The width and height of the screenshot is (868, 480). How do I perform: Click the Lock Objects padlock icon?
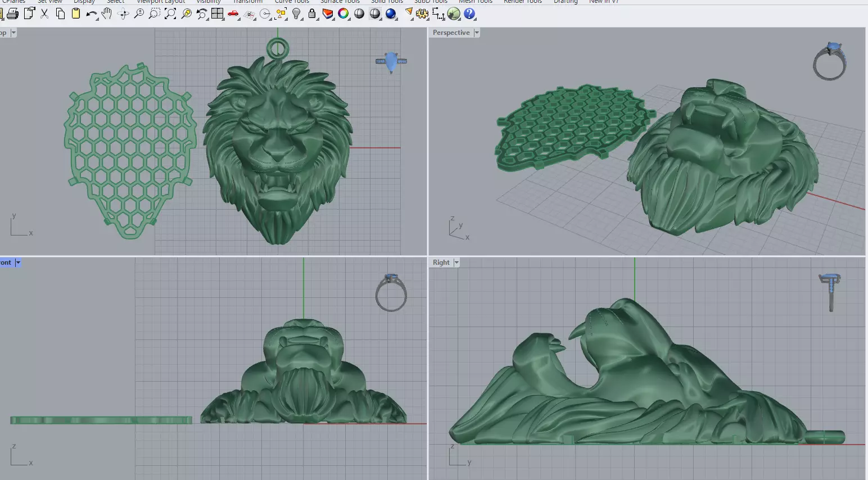coord(312,14)
